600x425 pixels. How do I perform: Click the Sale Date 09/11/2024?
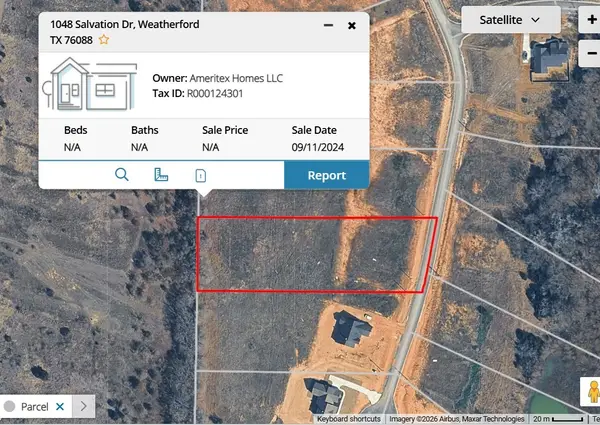(x=318, y=147)
